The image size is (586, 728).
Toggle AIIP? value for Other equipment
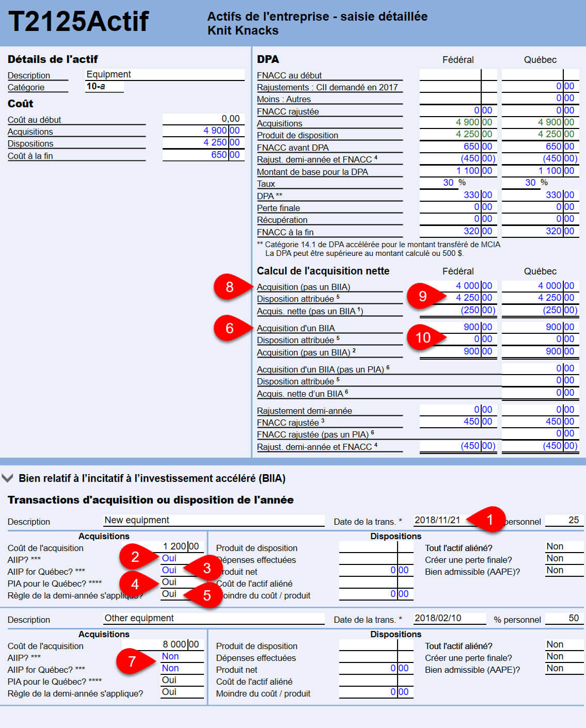tap(182, 656)
